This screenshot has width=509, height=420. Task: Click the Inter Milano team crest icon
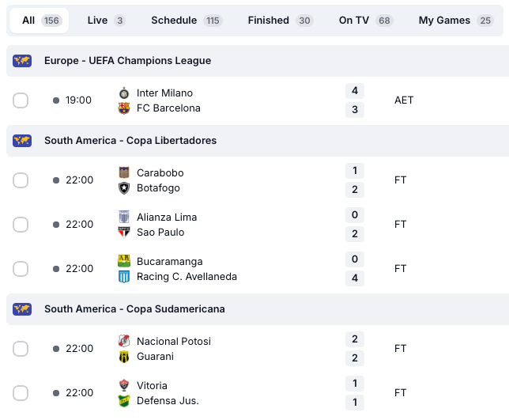124,93
